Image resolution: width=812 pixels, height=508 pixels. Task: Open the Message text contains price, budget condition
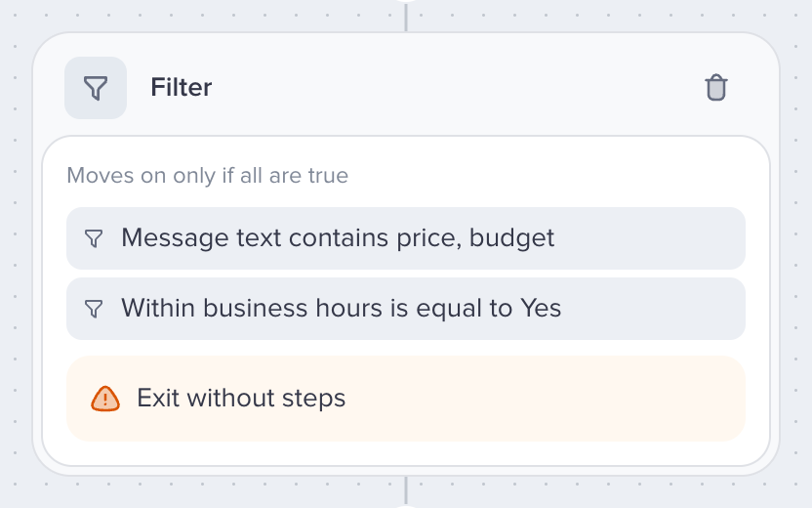[406, 238]
